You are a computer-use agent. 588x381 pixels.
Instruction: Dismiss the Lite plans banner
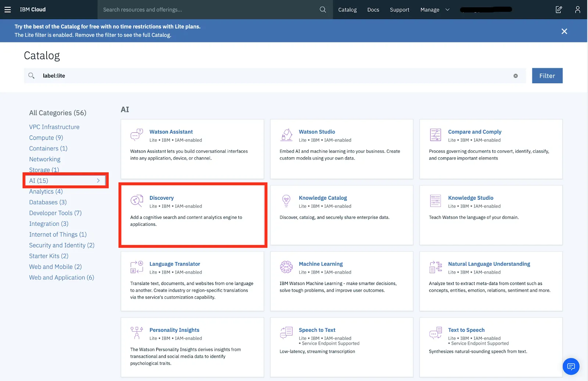[564, 31]
